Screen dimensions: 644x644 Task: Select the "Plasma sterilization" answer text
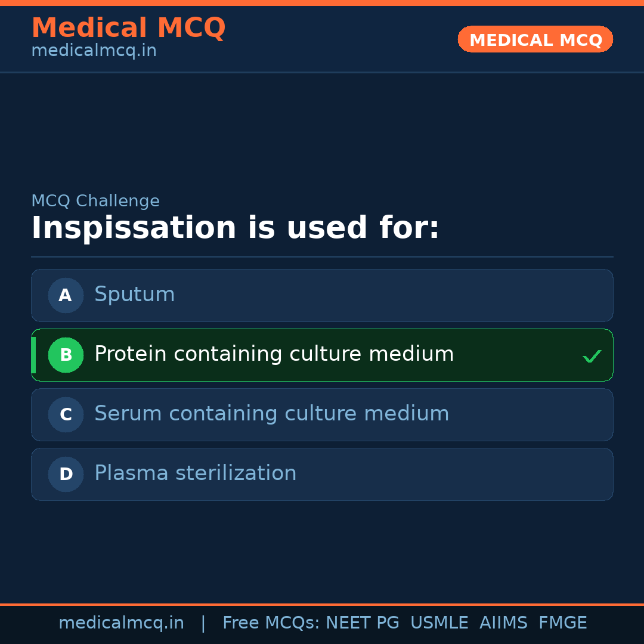(x=195, y=473)
